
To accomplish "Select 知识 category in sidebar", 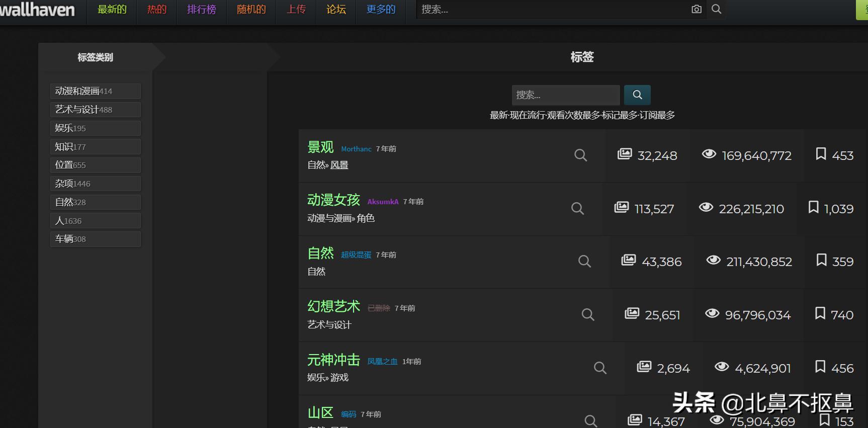I will pos(96,147).
